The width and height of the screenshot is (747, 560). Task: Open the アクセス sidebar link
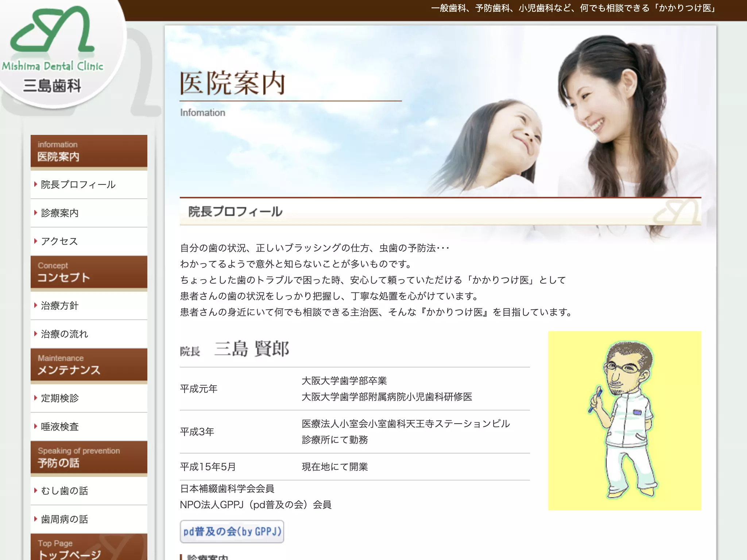89,241
